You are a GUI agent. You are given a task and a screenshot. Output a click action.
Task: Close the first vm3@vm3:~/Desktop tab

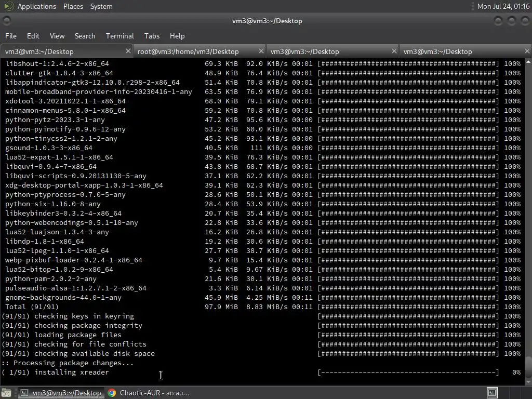128,51
